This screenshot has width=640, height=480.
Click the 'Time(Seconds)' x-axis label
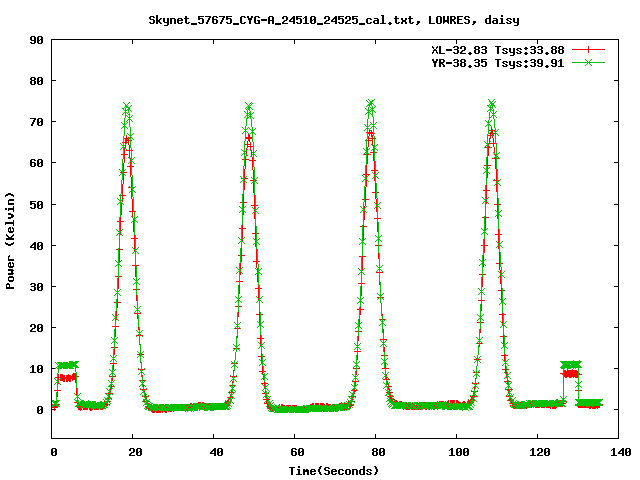334,471
